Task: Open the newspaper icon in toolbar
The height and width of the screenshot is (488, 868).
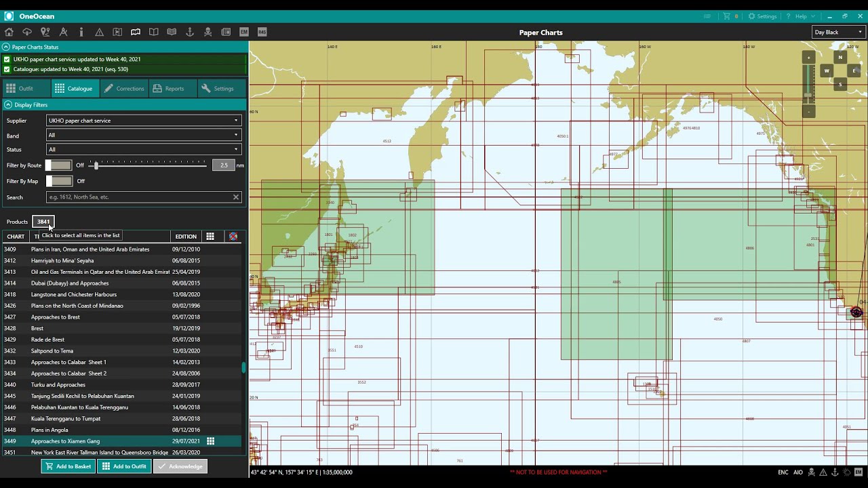Action: [226, 32]
